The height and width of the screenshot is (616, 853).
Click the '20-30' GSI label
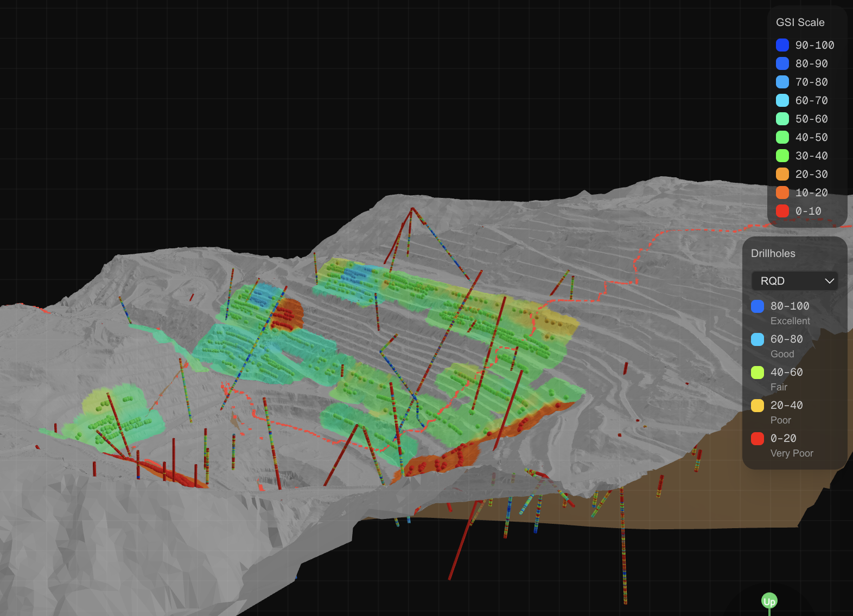811,174
